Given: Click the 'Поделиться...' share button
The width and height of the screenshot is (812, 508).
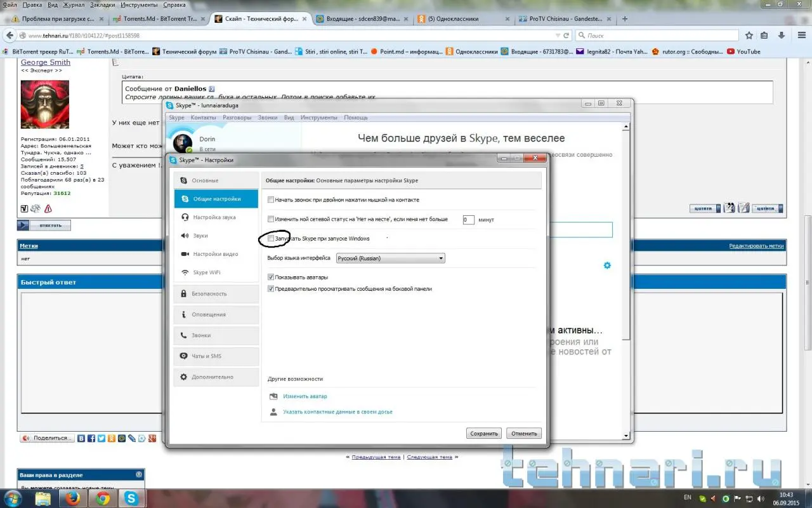Looking at the screenshot, I should pos(47,438).
